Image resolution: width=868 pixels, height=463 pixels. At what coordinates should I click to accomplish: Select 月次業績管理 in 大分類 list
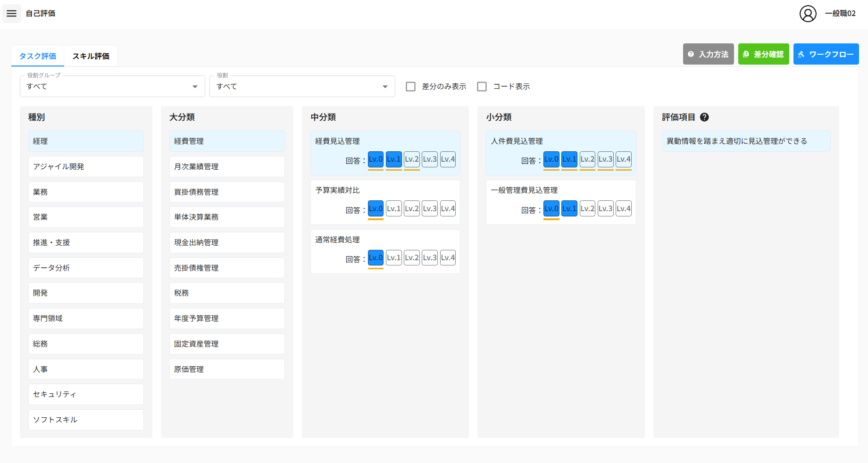[226, 166]
